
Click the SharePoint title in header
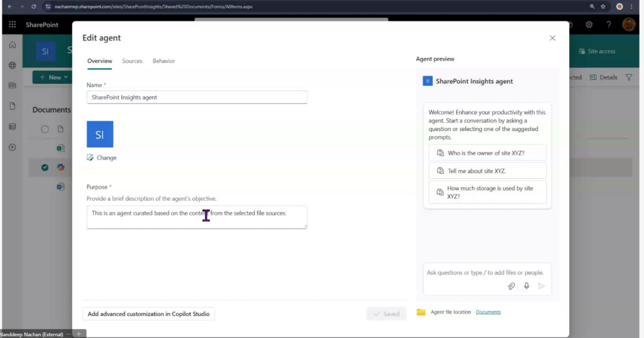[x=42, y=25]
